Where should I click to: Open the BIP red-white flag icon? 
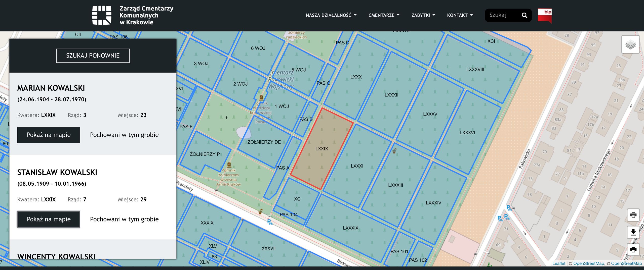[x=545, y=16]
